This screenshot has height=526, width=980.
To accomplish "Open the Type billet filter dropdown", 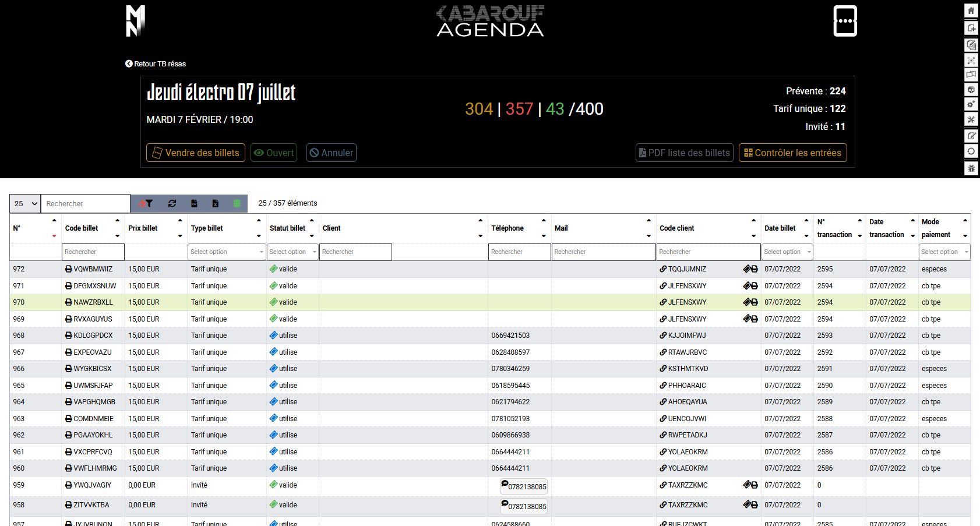I will click(x=227, y=252).
